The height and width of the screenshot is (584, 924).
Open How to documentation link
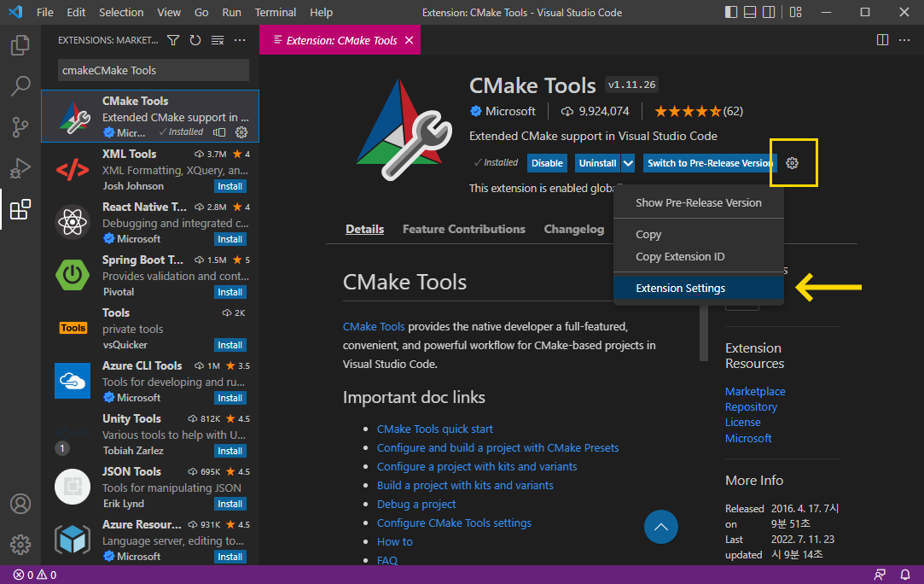395,541
